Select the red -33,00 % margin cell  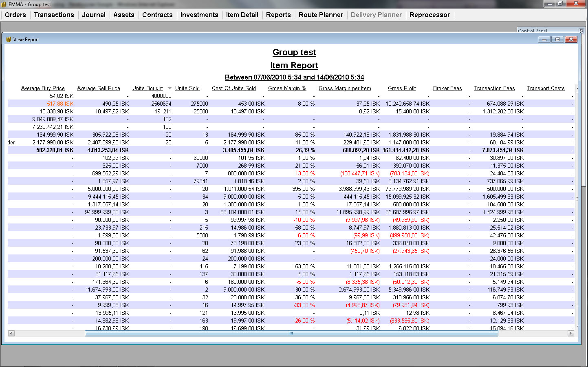point(304,305)
